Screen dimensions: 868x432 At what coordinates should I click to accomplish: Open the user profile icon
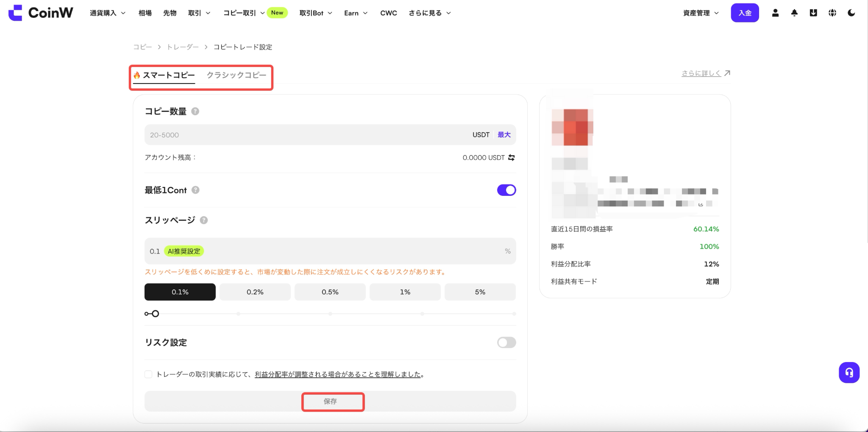(x=775, y=13)
